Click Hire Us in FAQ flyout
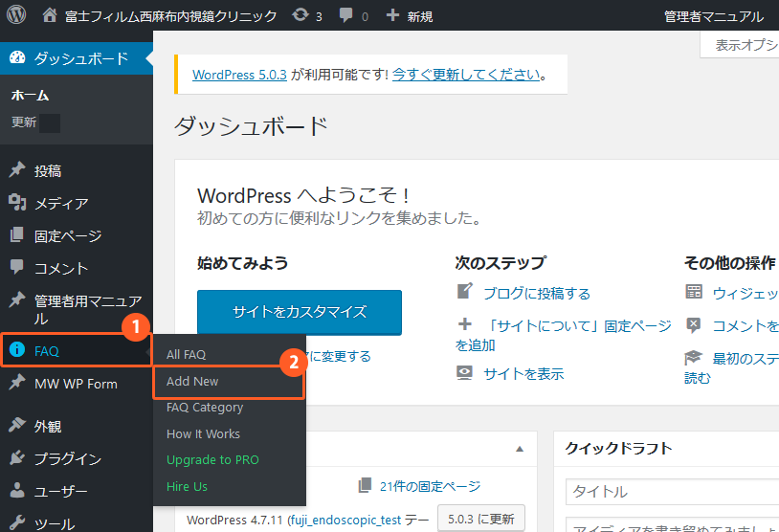 187,486
